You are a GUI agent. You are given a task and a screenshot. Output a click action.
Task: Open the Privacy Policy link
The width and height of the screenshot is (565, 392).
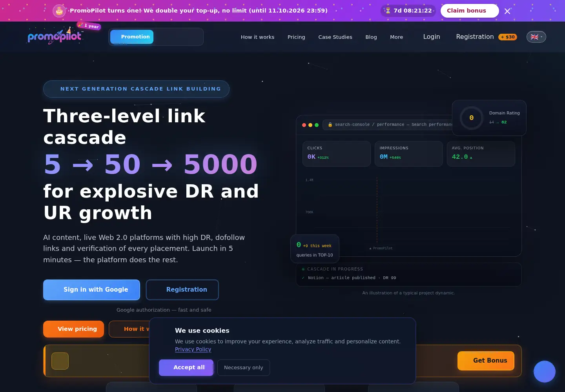tap(193, 349)
